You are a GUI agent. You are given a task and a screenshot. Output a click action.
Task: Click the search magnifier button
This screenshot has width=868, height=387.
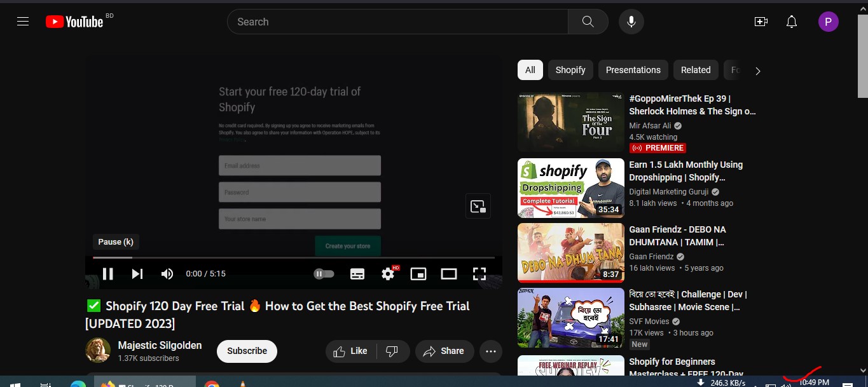[x=588, y=22]
